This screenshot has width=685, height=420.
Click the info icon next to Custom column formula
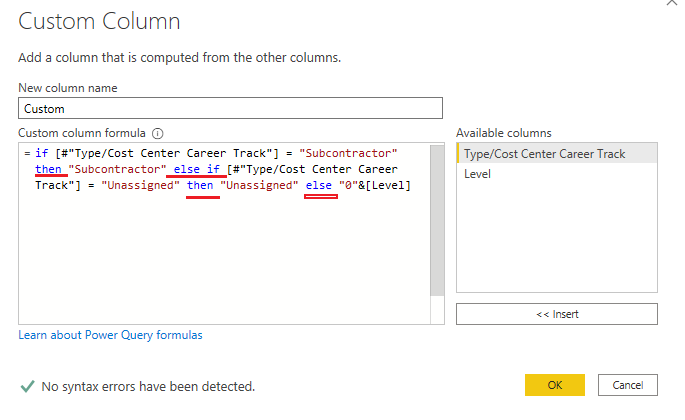point(157,133)
